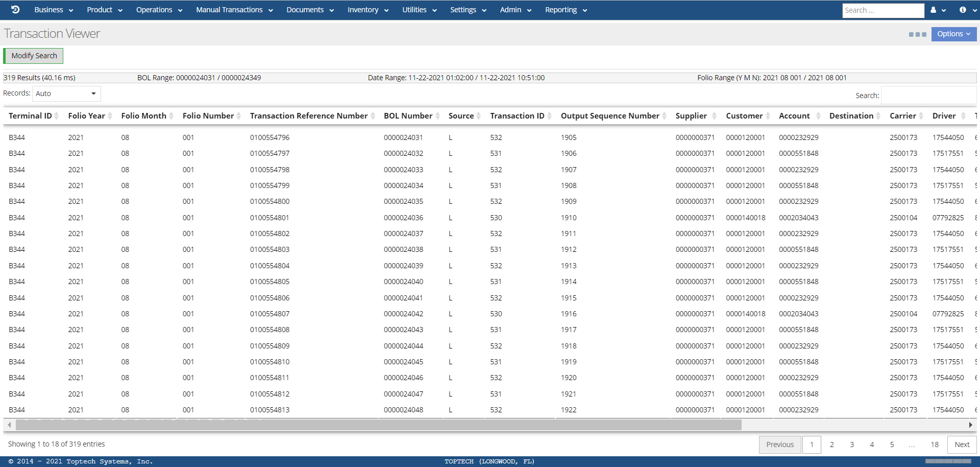980x467 pixels.
Task: Click the three-squares icon beside Options
Action: tap(917, 34)
